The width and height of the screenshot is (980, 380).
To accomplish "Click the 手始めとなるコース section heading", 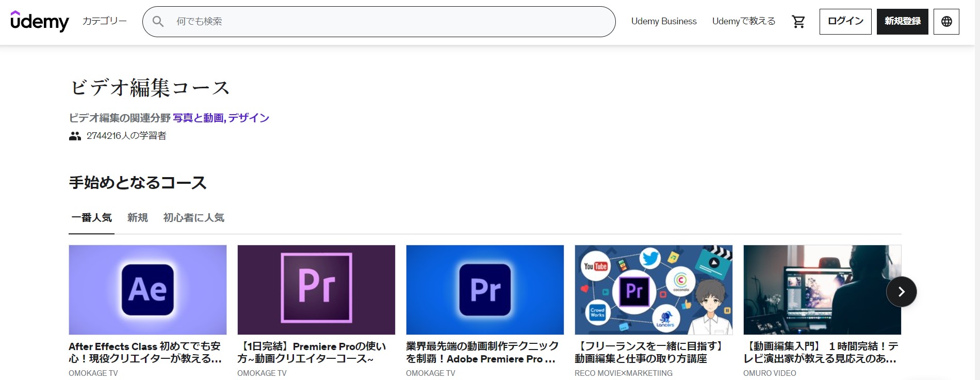I will pyautogui.click(x=138, y=183).
